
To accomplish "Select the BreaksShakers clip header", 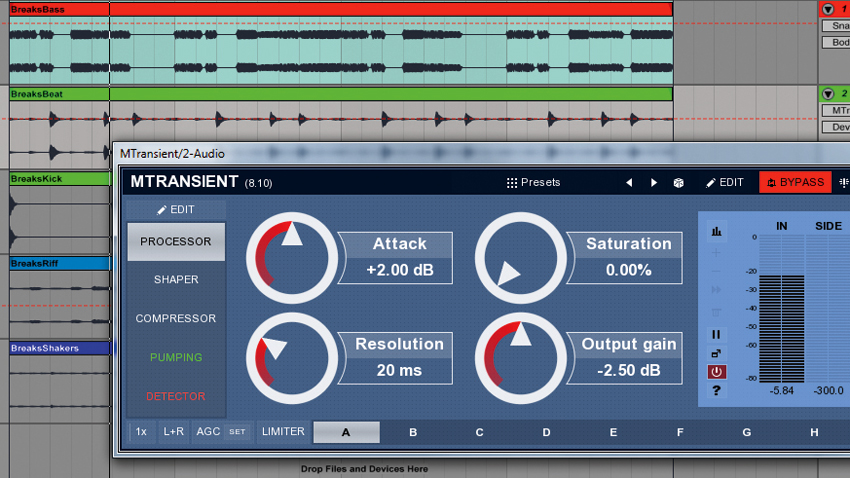I will [x=60, y=348].
